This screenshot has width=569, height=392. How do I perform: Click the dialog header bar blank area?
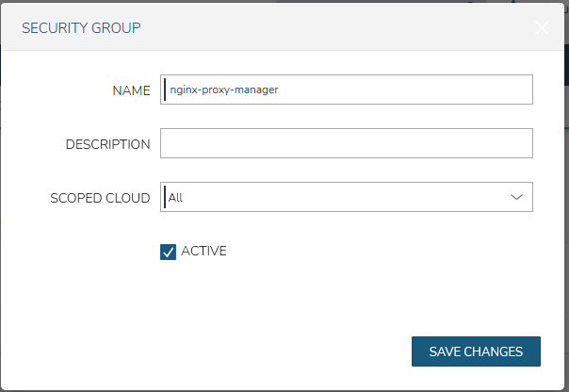point(330,27)
